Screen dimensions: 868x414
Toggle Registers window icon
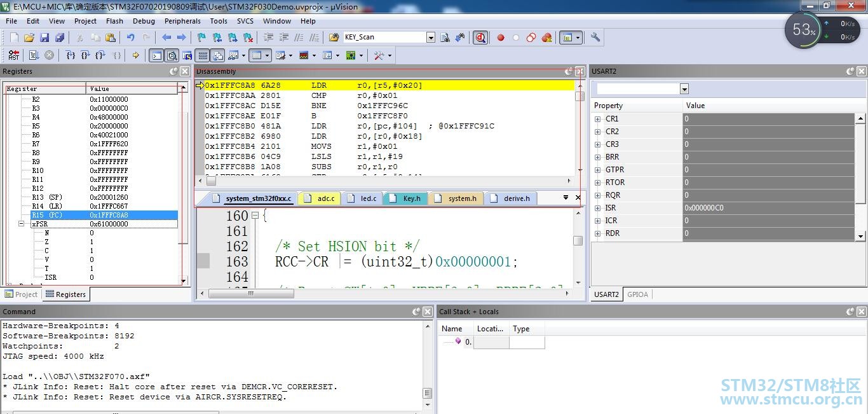tap(202, 55)
